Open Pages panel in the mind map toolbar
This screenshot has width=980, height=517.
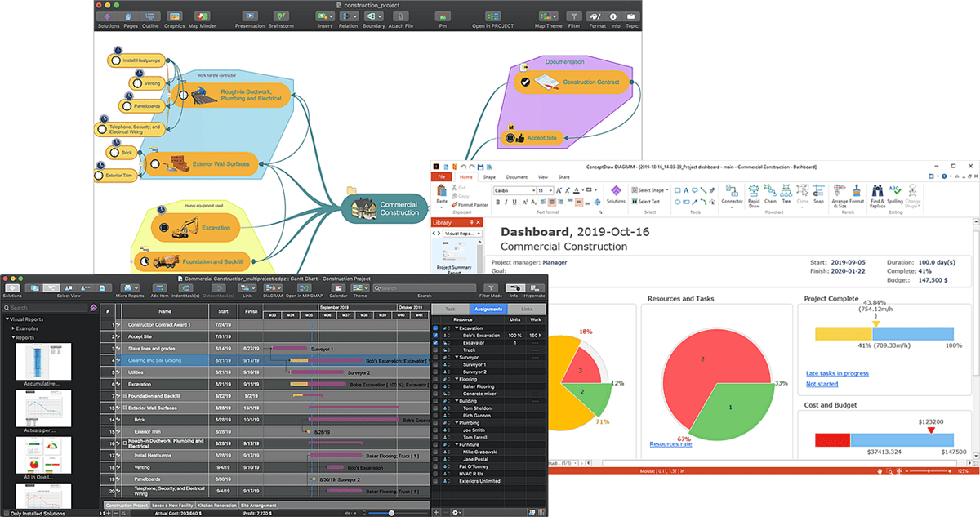click(131, 19)
